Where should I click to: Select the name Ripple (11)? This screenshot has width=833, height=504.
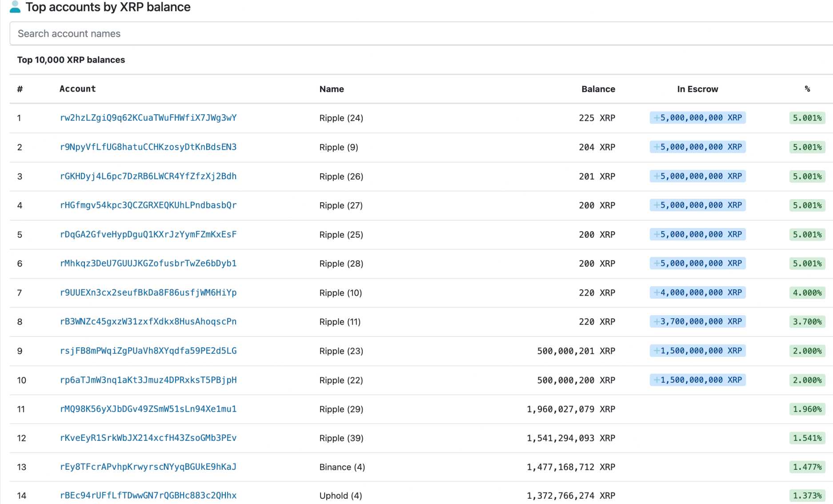pos(340,322)
